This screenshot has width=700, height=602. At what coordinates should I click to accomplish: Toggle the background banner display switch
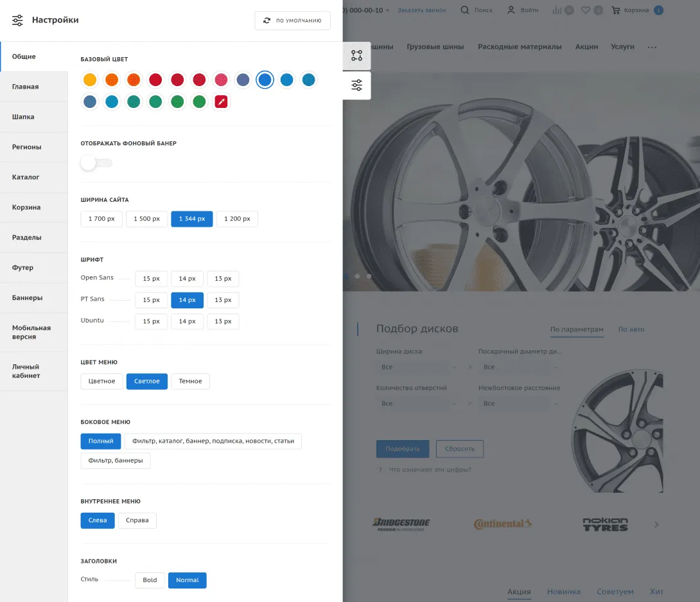96,163
